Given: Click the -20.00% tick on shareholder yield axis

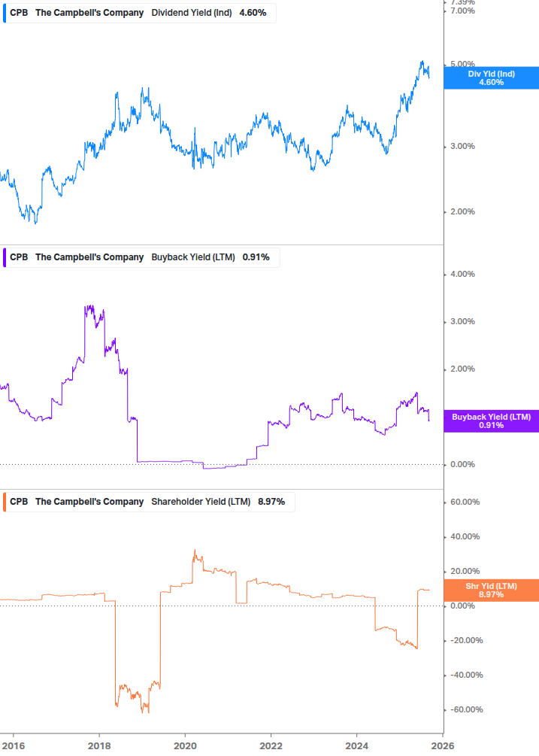Looking at the screenshot, I should point(466,640).
